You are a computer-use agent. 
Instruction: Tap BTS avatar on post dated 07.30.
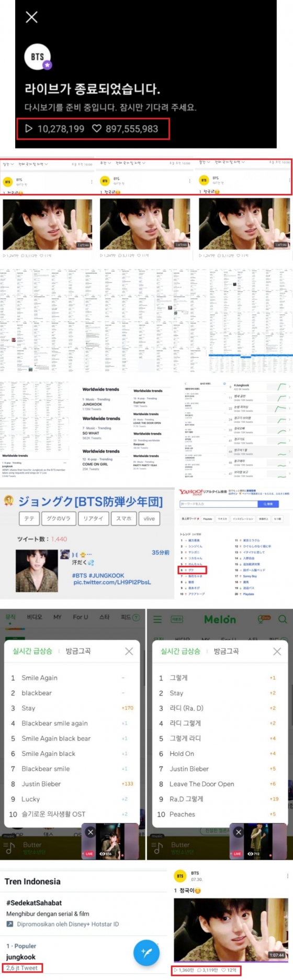point(180,876)
